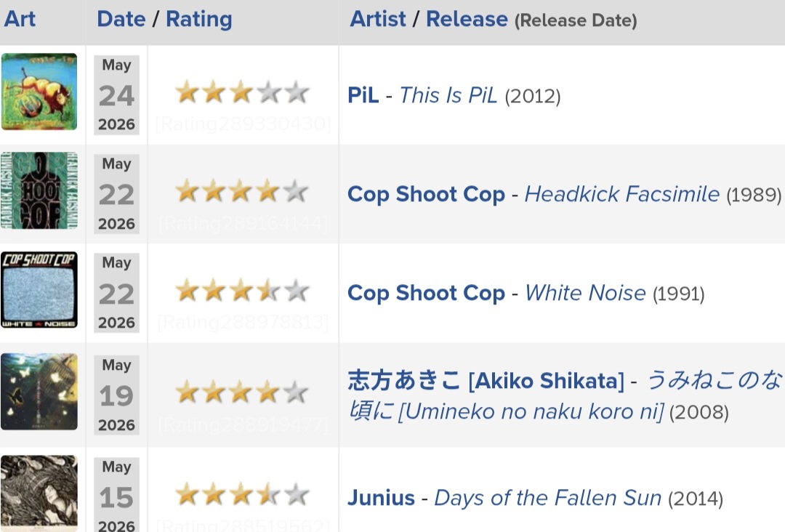Viewport: 785px width, 532px height.
Task: Open the This Is PiL release link
Action: [x=448, y=95]
